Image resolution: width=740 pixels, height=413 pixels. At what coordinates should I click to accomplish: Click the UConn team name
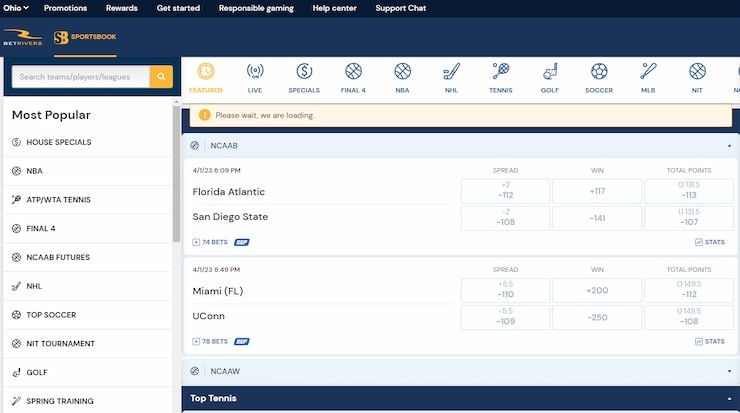point(208,316)
